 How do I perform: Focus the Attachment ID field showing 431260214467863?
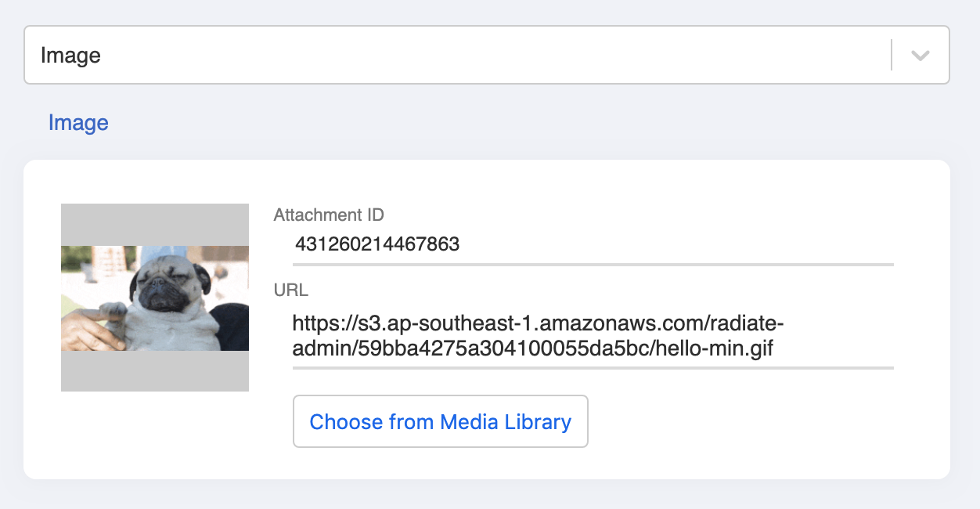pos(593,244)
